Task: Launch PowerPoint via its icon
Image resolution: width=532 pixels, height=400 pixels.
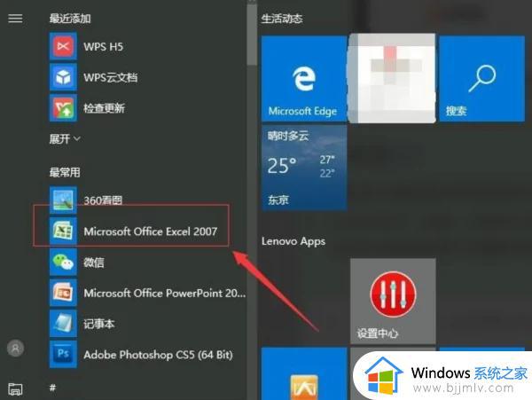Action: [x=63, y=293]
